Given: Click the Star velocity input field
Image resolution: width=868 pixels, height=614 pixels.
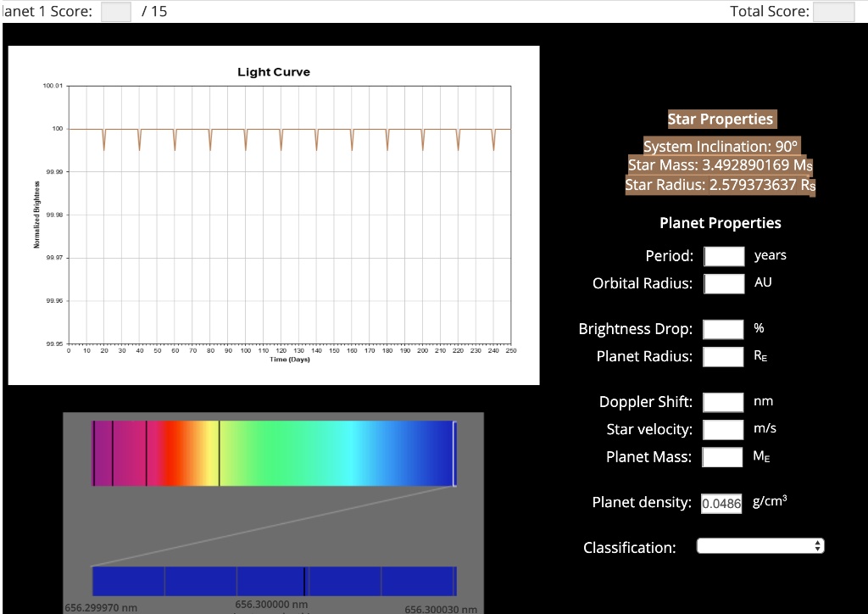Looking at the screenshot, I should 723,429.
